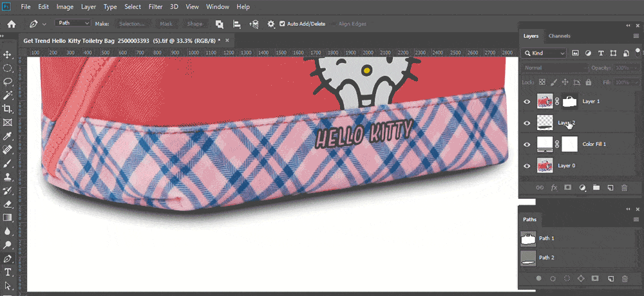Stroke path with brush
This screenshot has width=644, height=296.
coord(553,279)
